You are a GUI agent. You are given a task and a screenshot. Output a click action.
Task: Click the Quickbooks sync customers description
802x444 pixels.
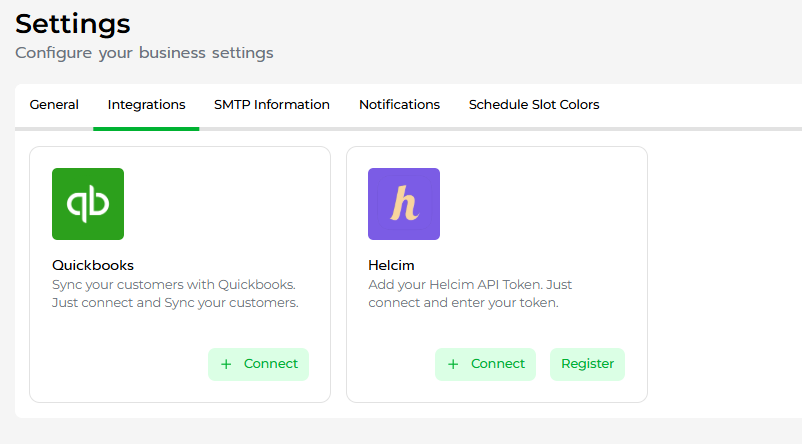pos(175,294)
